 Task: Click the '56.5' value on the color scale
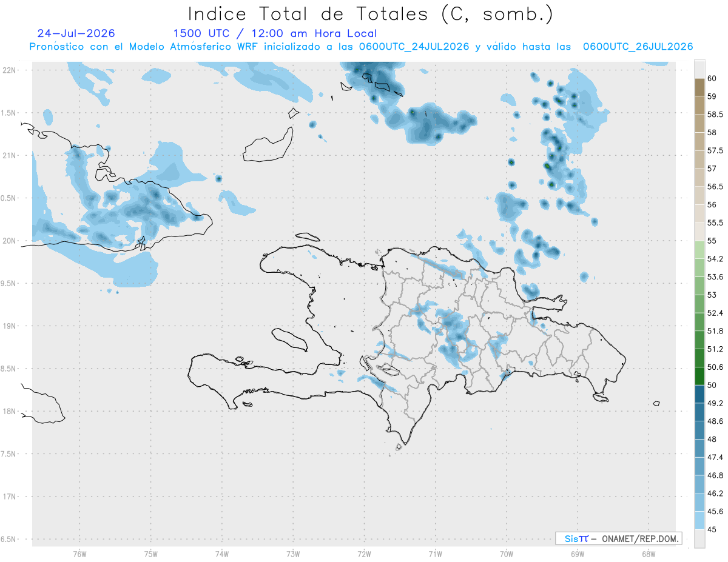coord(715,186)
